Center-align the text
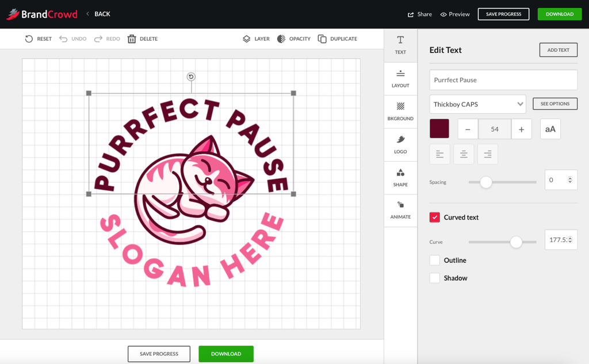This screenshot has height=364, width=589. (464, 154)
